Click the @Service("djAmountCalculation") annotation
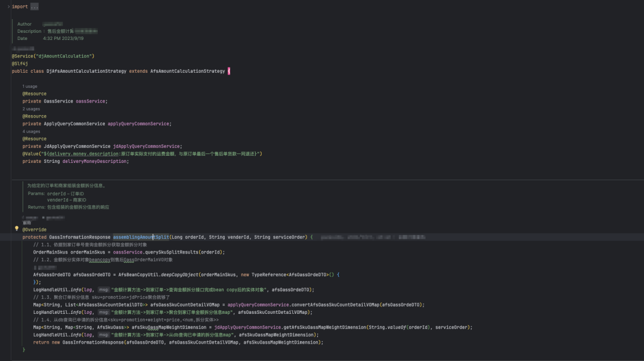Image resolution: width=644 pixels, height=361 pixels. point(53,56)
